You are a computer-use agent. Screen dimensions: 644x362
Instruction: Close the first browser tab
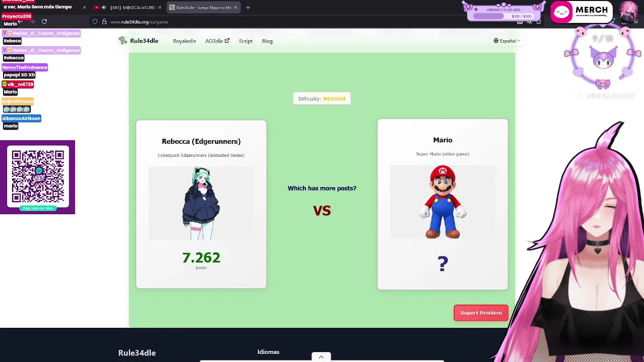(x=84, y=8)
